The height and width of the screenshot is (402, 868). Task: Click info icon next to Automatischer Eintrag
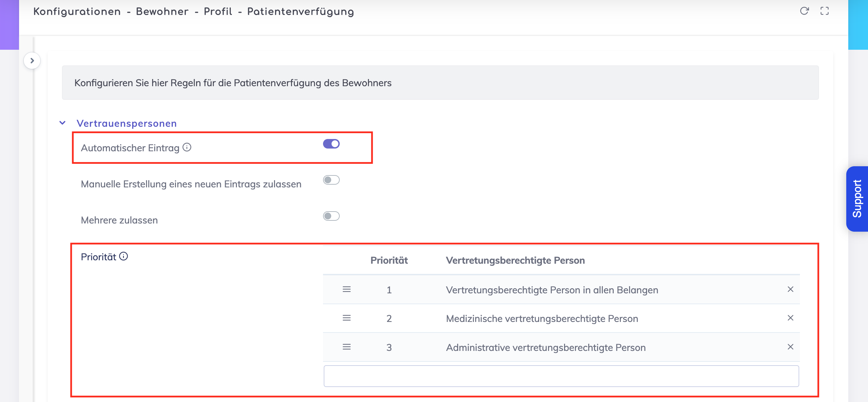[x=187, y=147]
